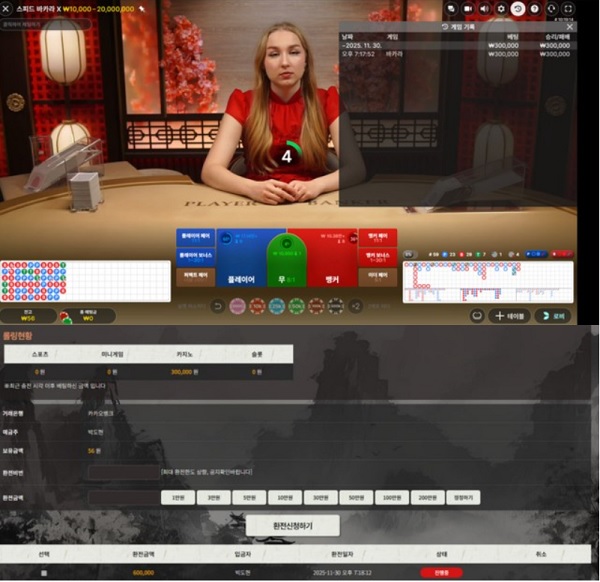Select the pink chip

click(237, 306)
